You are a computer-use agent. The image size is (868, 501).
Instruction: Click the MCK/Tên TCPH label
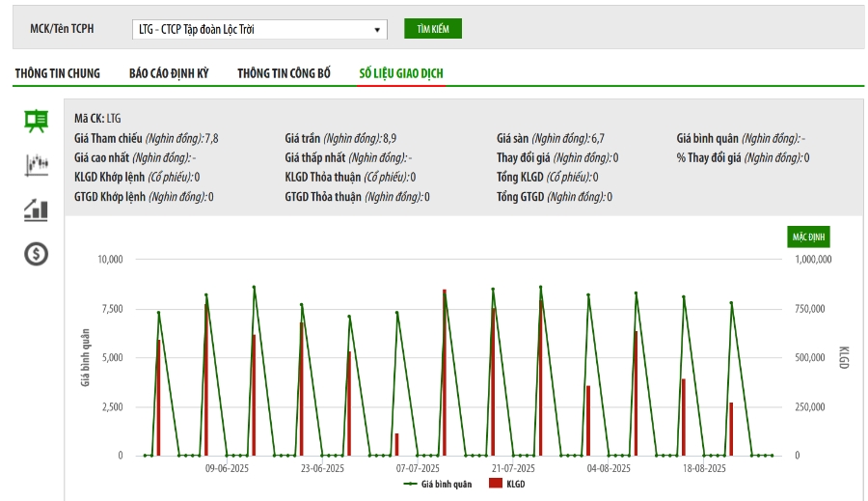point(62,29)
